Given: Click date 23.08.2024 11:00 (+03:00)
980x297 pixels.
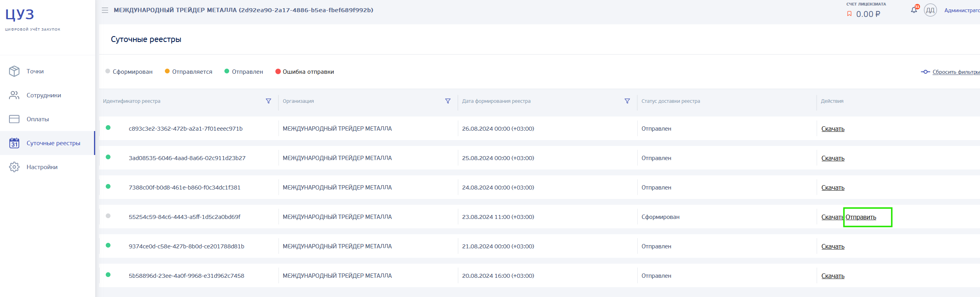Looking at the screenshot, I should [498, 217].
